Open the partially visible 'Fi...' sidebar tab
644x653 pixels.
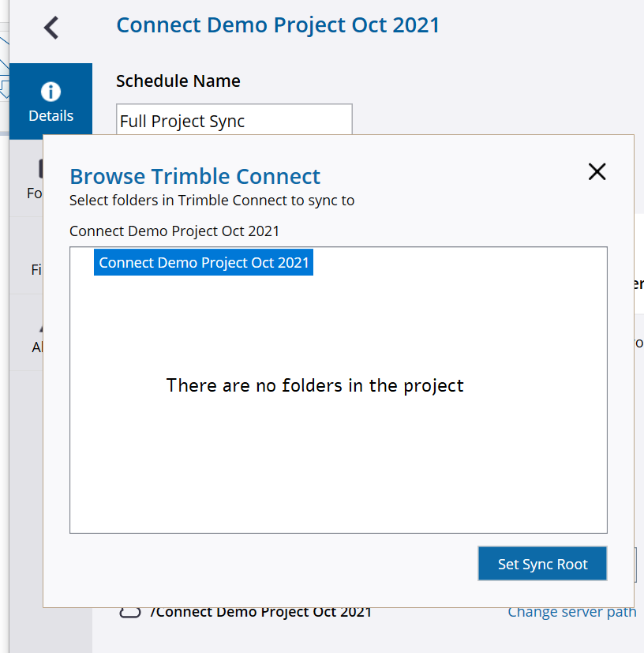pyautogui.click(x=37, y=269)
